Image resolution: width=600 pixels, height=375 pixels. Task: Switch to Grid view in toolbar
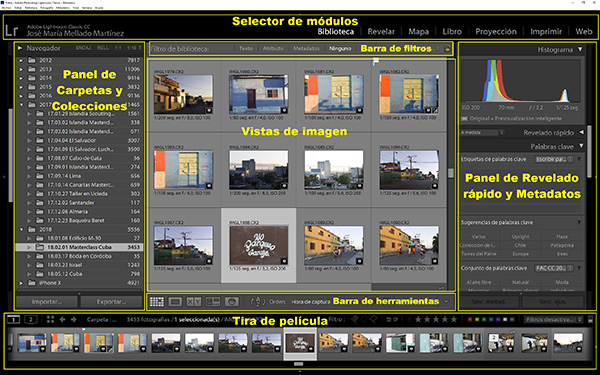[157, 302]
